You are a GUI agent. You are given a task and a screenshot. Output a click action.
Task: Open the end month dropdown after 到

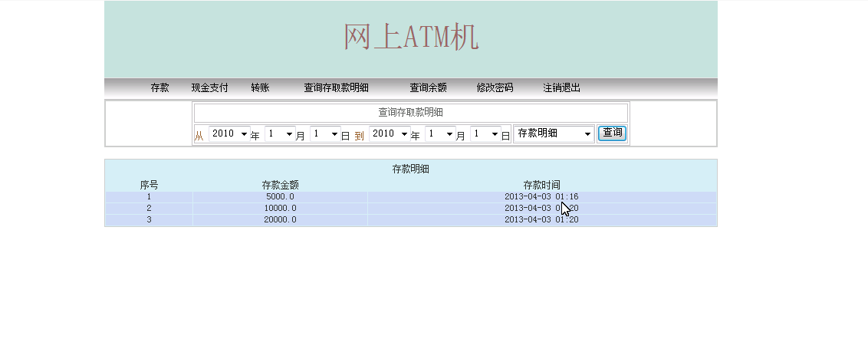[440, 133]
